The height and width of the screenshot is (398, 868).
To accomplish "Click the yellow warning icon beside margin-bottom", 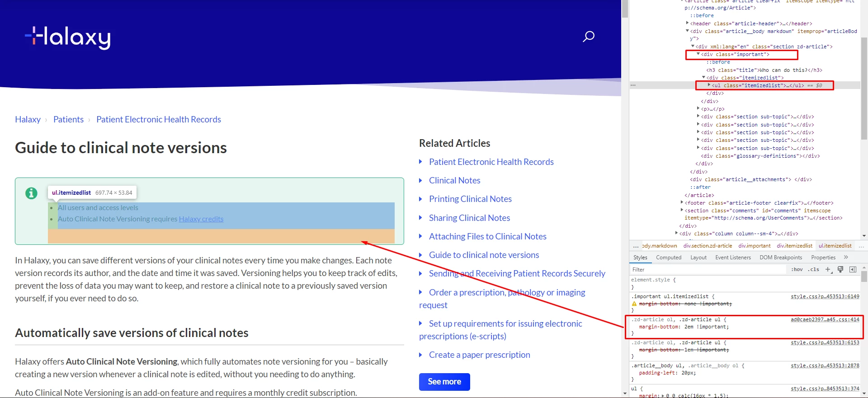I will [x=634, y=304].
